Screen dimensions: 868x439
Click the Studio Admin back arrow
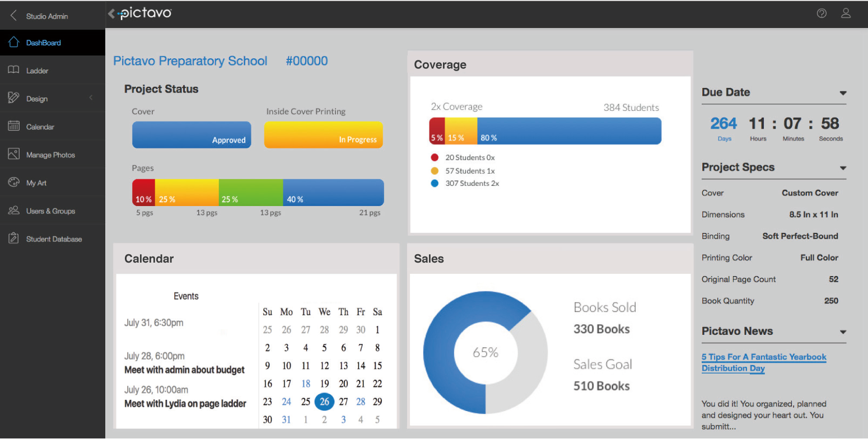click(13, 16)
